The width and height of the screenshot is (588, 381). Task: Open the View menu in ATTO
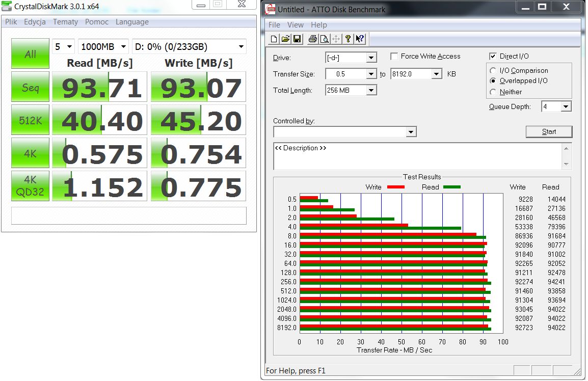[x=296, y=25]
